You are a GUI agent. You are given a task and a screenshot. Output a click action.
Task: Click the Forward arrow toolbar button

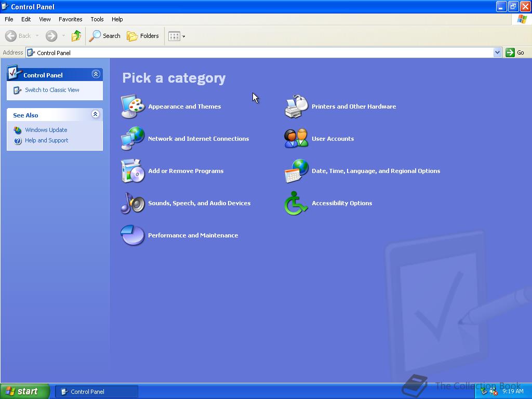coord(51,36)
